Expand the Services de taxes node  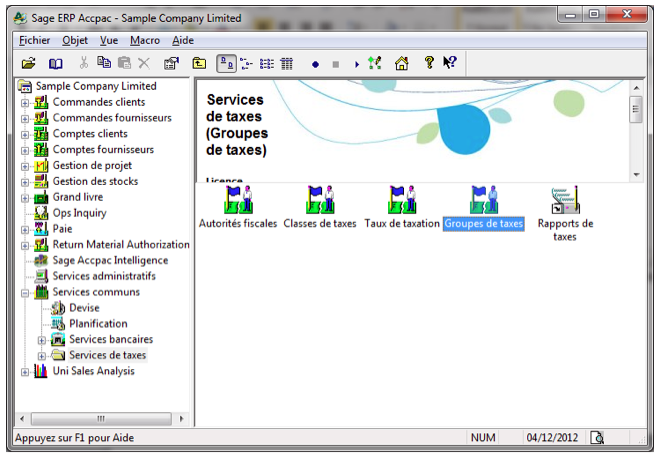[x=42, y=356]
